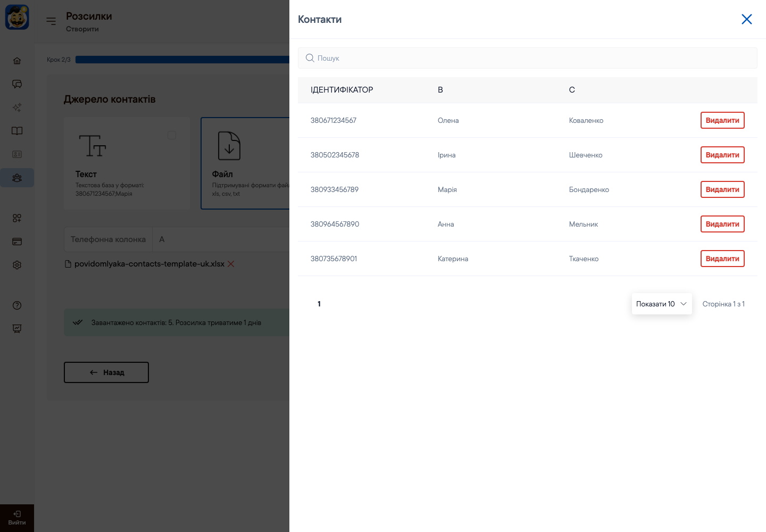Click the cell Ткаченко
766x532 pixels.
[x=584, y=259]
